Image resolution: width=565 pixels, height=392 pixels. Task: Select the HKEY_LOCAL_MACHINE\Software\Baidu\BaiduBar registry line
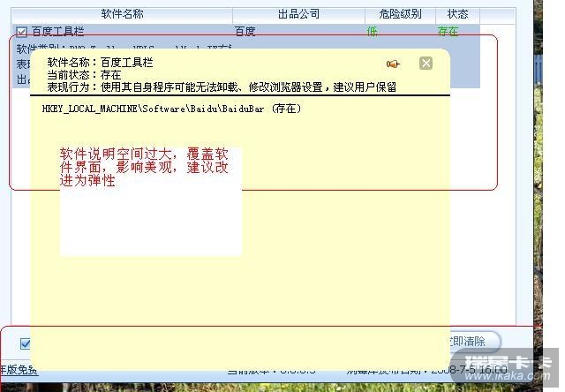(x=171, y=109)
